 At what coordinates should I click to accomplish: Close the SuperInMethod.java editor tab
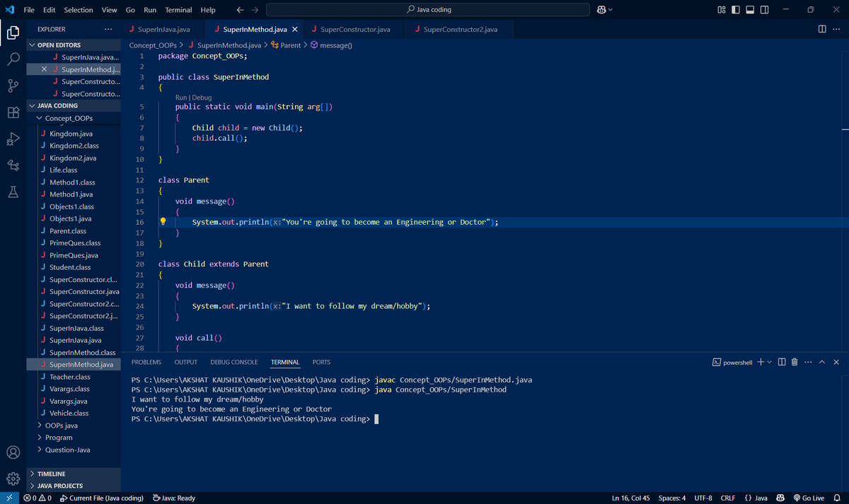(294, 30)
